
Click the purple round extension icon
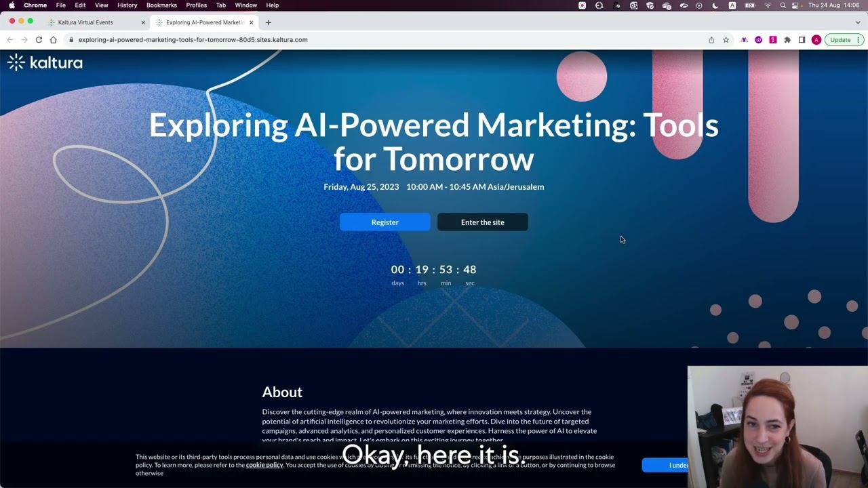pos(758,40)
